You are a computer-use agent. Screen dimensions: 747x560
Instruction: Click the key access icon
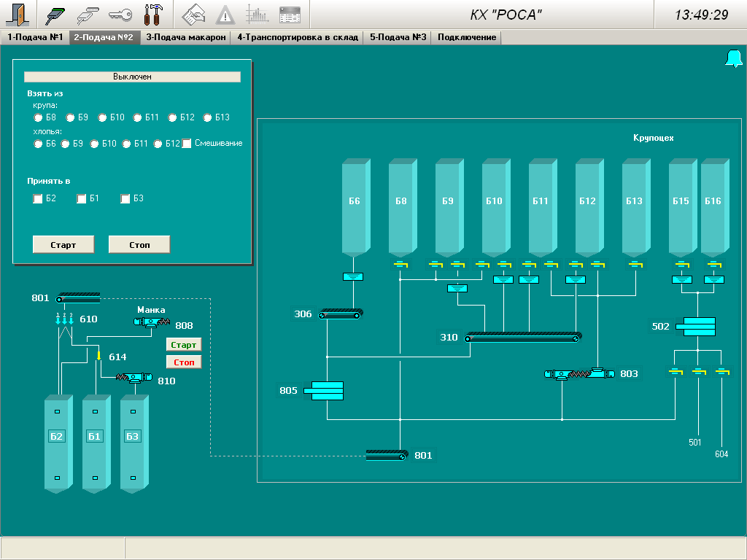tap(120, 15)
